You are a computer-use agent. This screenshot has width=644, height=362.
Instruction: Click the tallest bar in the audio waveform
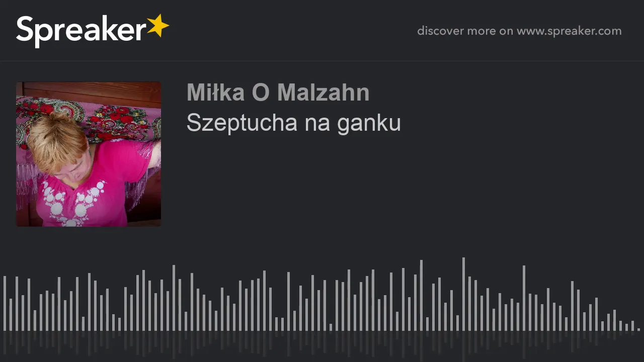pyautogui.click(x=463, y=294)
